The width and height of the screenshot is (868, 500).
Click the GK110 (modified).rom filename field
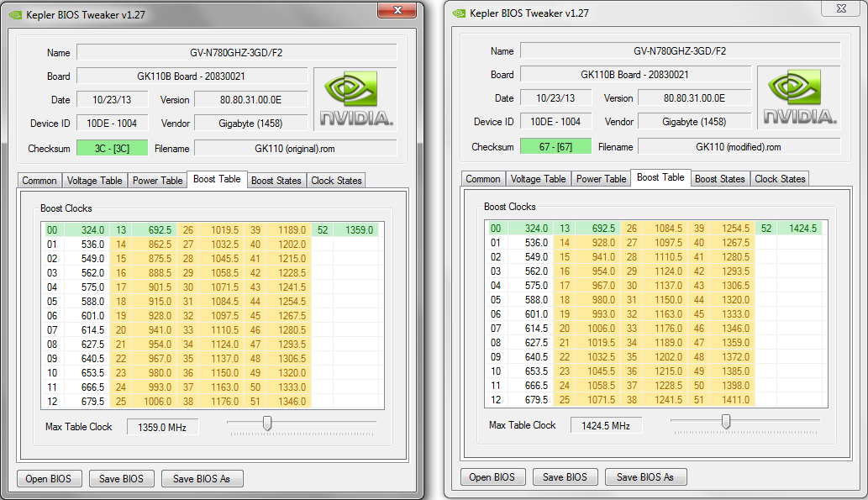[x=739, y=147]
